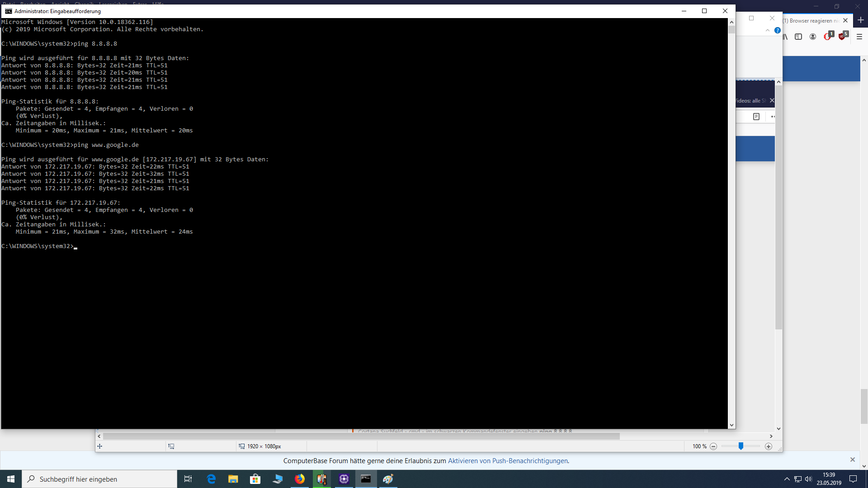Open the Firefox account avatar icon
This screenshot has width=868, height=488.
click(813, 37)
